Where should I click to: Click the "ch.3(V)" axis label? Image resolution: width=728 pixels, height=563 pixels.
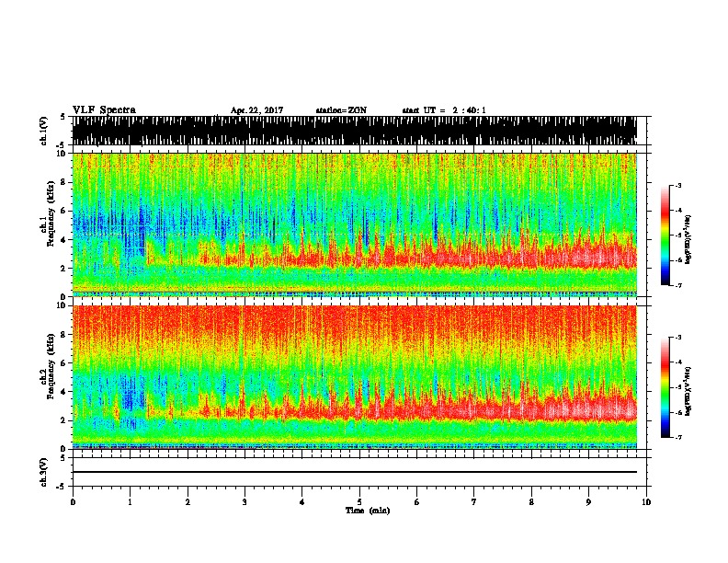pyautogui.click(x=44, y=472)
